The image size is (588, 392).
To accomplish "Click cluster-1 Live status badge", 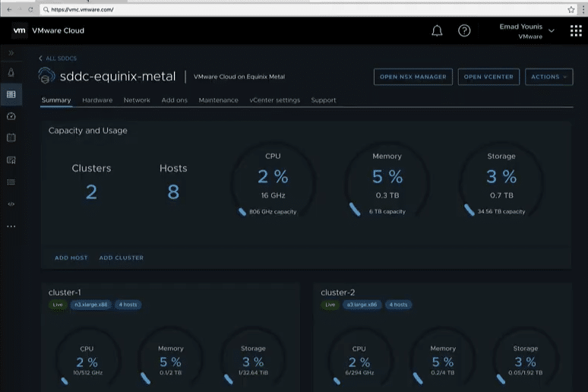I will click(58, 305).
